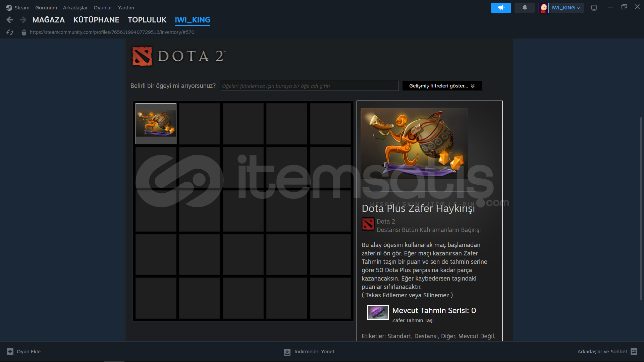644x362 pixels.
Task: Select the Dota Plus item thumbnail in inventory grid
Action: (x=156, y=124)
